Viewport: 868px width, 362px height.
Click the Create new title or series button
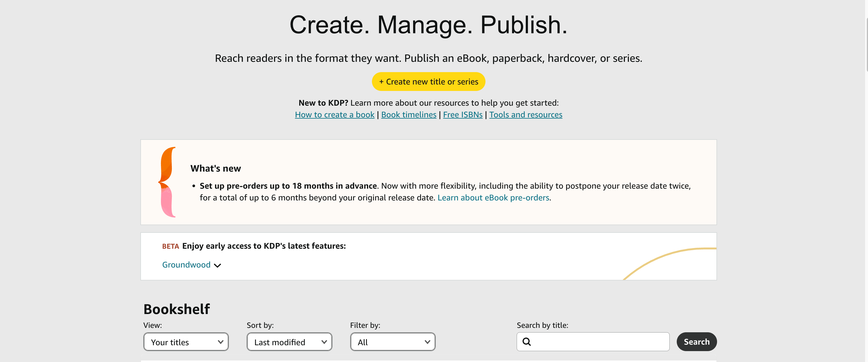428,82
